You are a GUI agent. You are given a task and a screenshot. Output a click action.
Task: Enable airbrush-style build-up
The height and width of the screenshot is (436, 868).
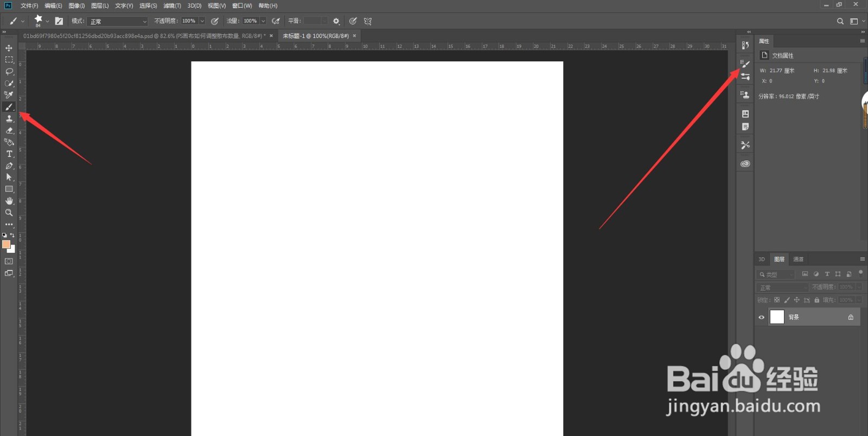click(x=276, y=21)
